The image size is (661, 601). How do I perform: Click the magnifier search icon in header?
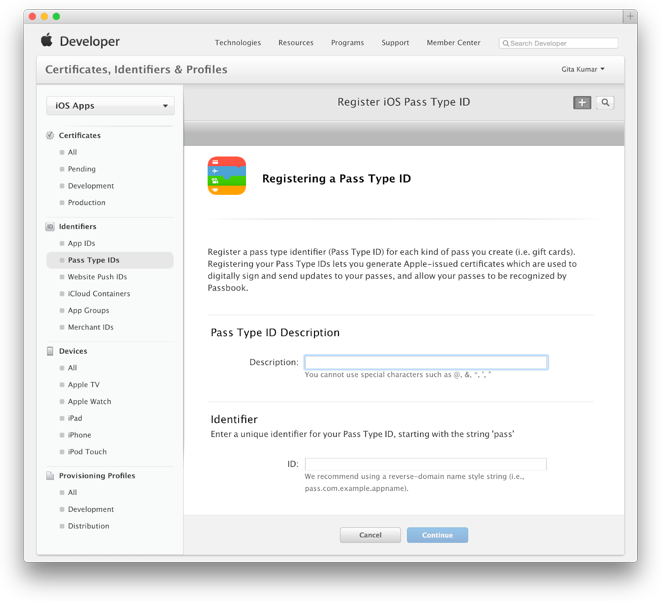(x=605, y=102)
